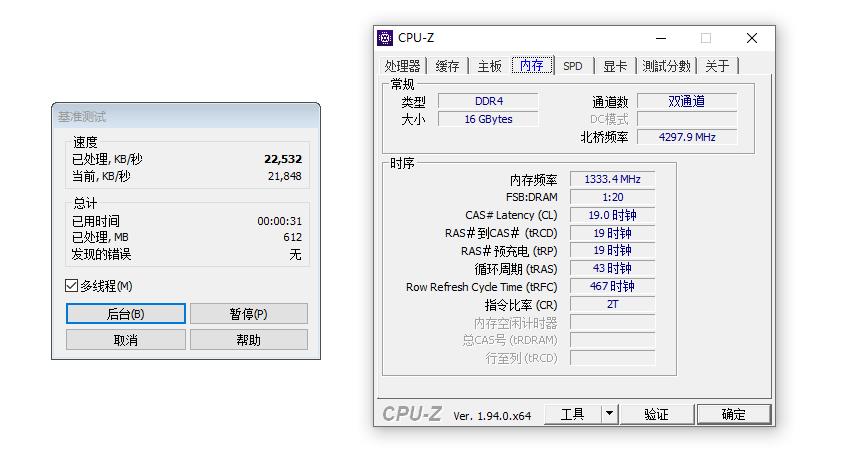Viewport: 852px width, 454px height.
Task: Click the Ver. 1.94.0.x64 version text
Action: pyautogui.click(x=492, y=416)
